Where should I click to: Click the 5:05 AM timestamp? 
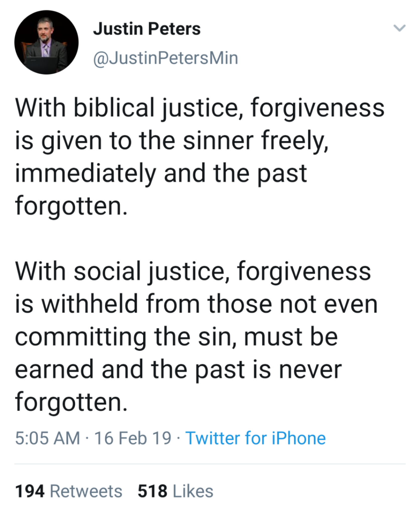(x=47, y=438)
